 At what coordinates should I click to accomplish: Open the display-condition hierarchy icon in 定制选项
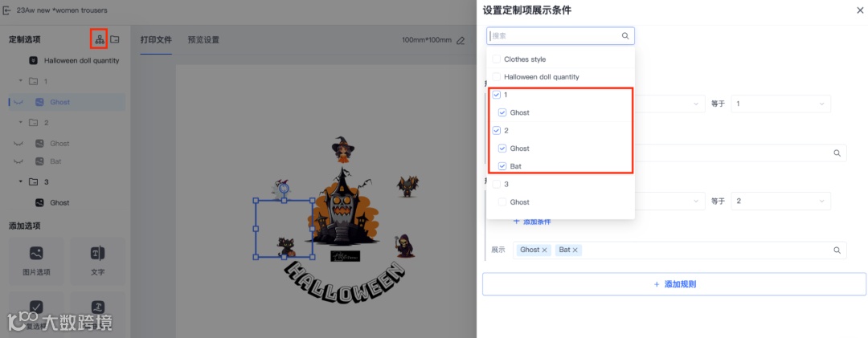[99, 39]
